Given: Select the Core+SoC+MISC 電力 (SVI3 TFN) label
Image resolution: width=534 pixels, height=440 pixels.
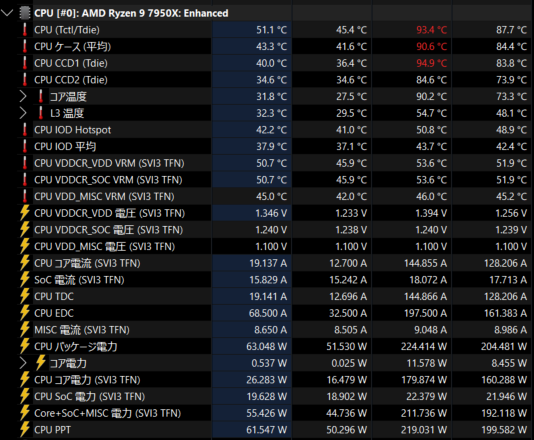Looking at the screenshot, I should point(108,413).
